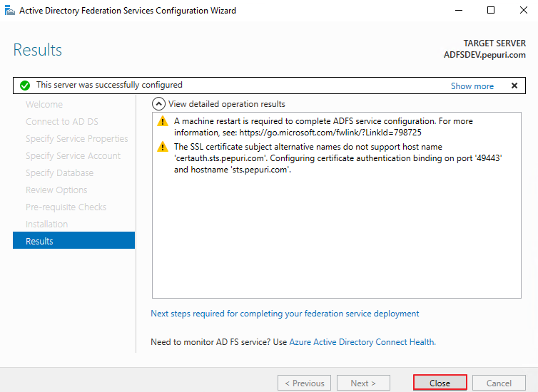Select the highlighted Results step
The height and width of the screenshot is (392, 538).
pyautogui.click(x=73, y=240)
